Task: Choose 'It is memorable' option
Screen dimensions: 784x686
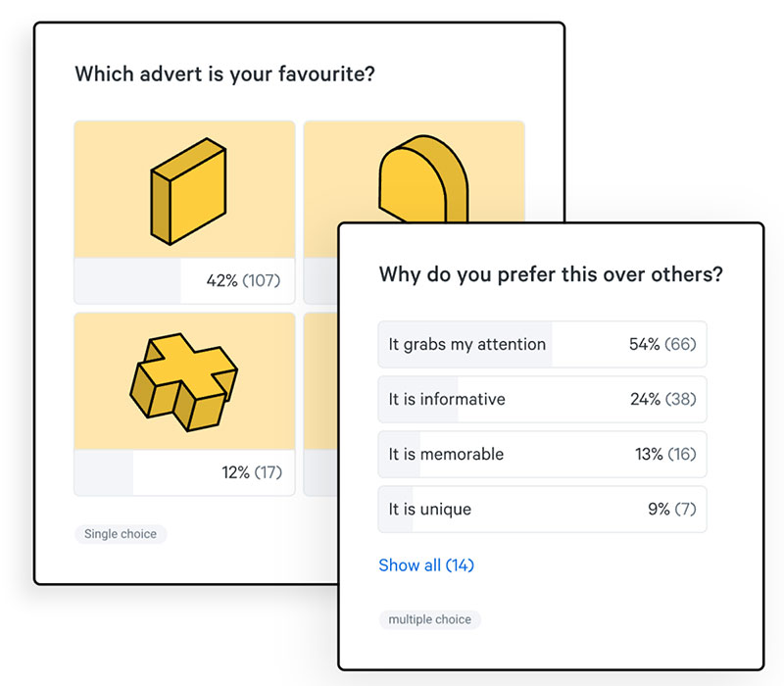Action: click(x=543, y=455)
